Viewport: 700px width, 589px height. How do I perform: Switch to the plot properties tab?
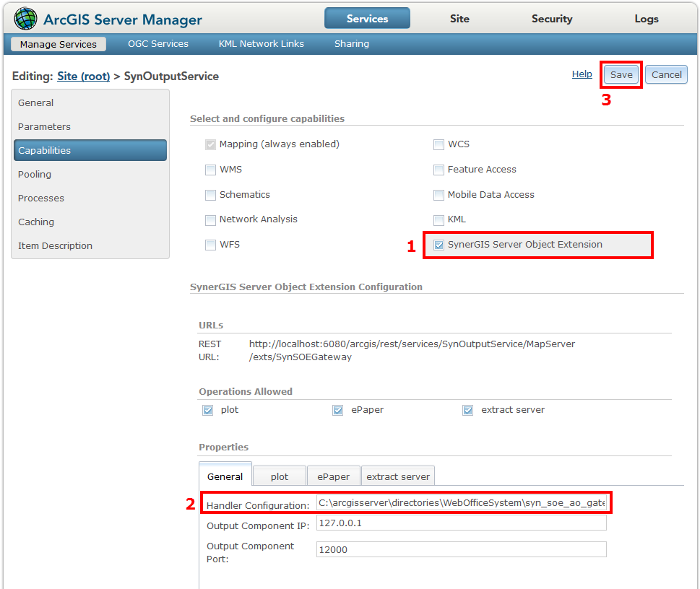[x=279, y=476]
